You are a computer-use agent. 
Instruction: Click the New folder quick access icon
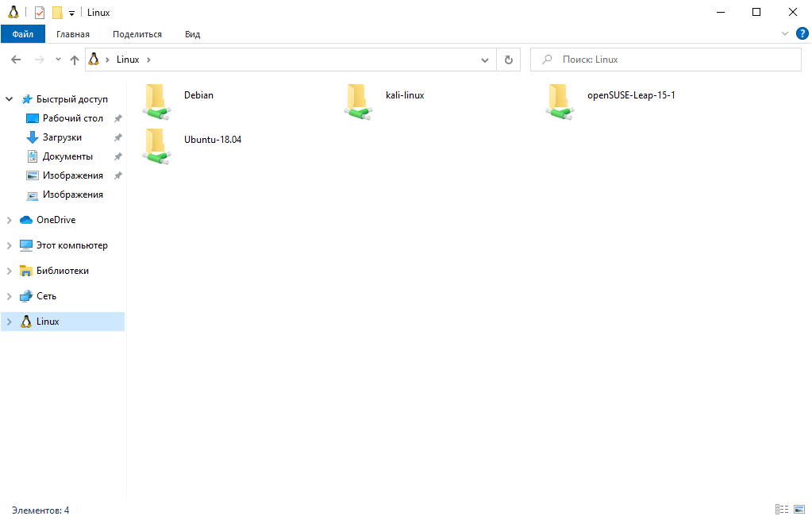tap(57, 13)
